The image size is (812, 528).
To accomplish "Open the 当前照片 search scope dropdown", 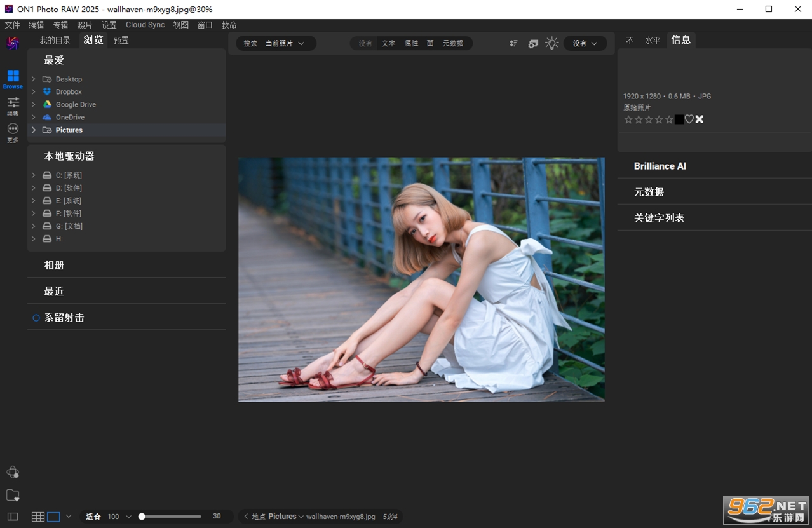I will tap(285, 43).
